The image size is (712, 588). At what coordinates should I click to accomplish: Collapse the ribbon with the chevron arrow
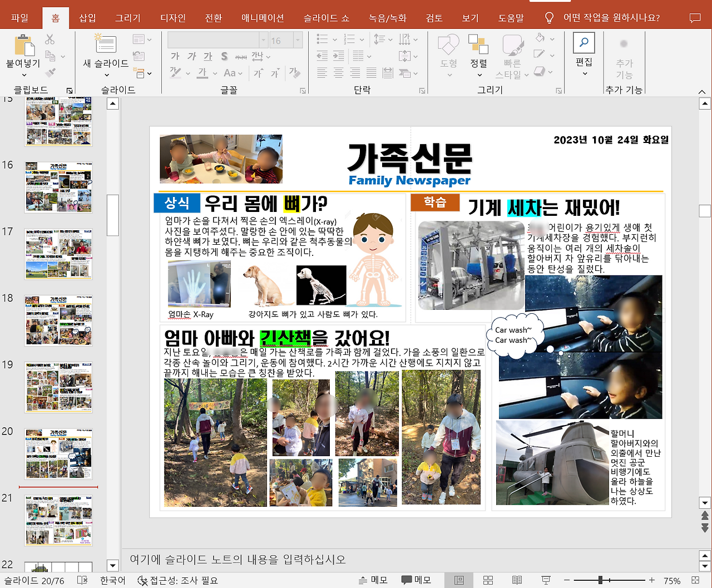(x=702, y=92)
